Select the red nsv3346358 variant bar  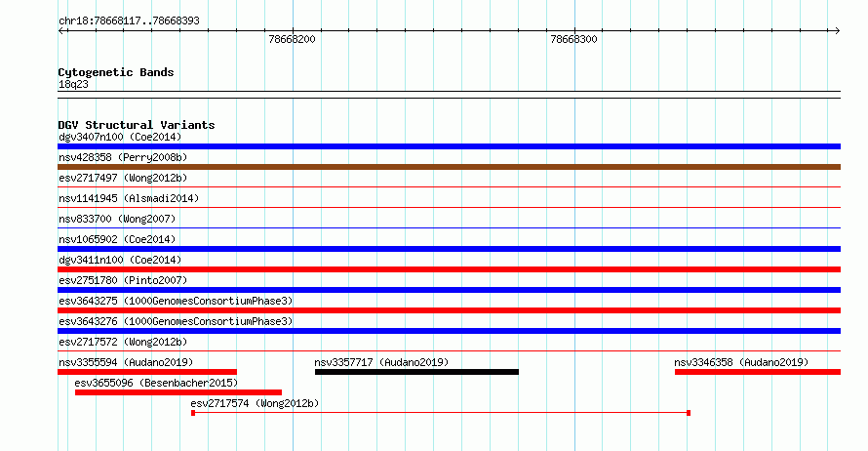758,372
